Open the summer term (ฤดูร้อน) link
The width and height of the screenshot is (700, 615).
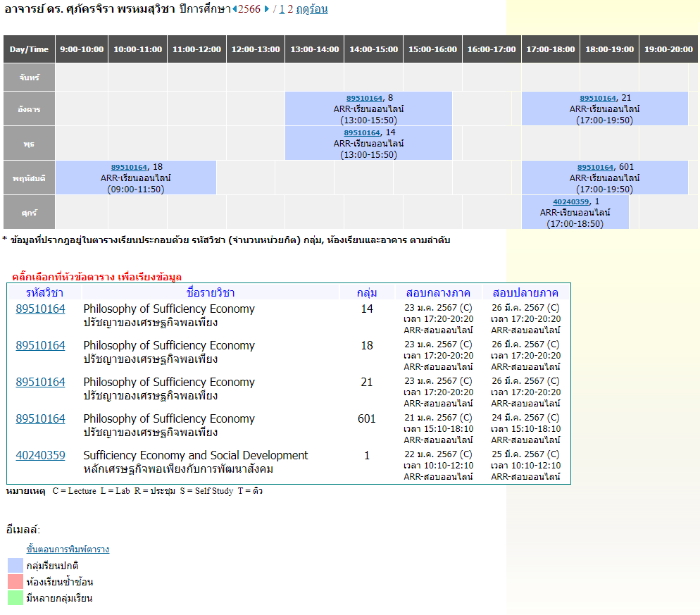pos(311,9)
